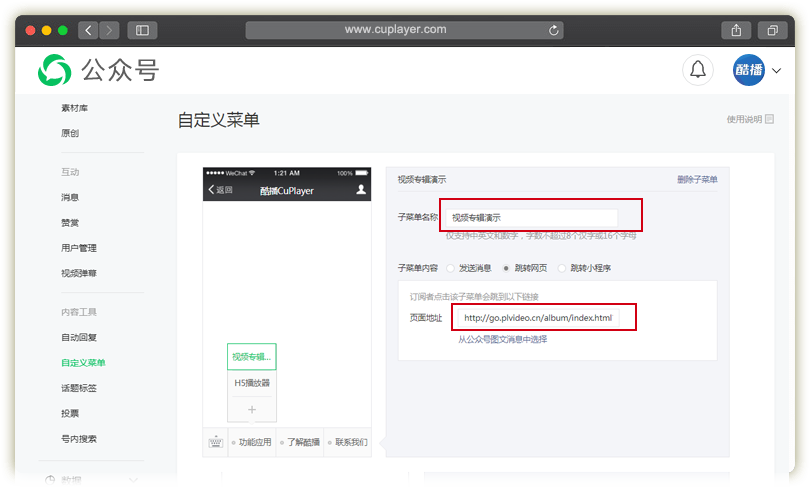Select the 视频专辑 submenu item in preview
Screen dimensions: 810x488
[x=252, y=357]
